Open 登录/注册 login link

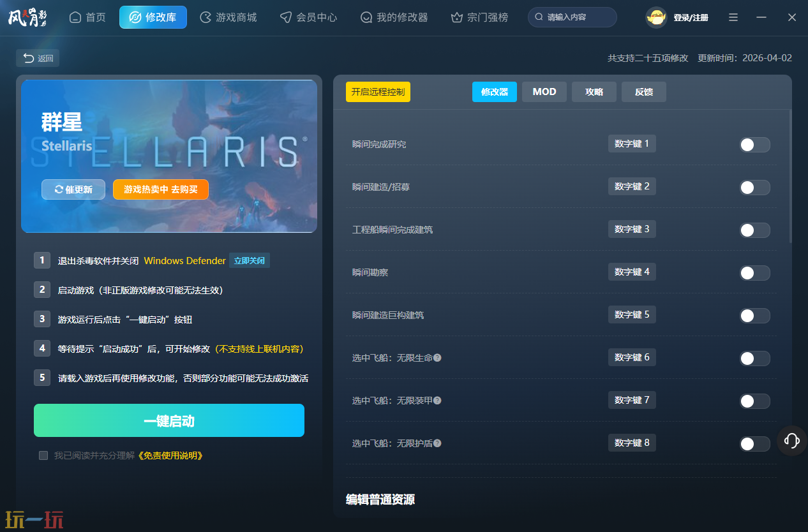pyautogui.click(x=691, y=18)
